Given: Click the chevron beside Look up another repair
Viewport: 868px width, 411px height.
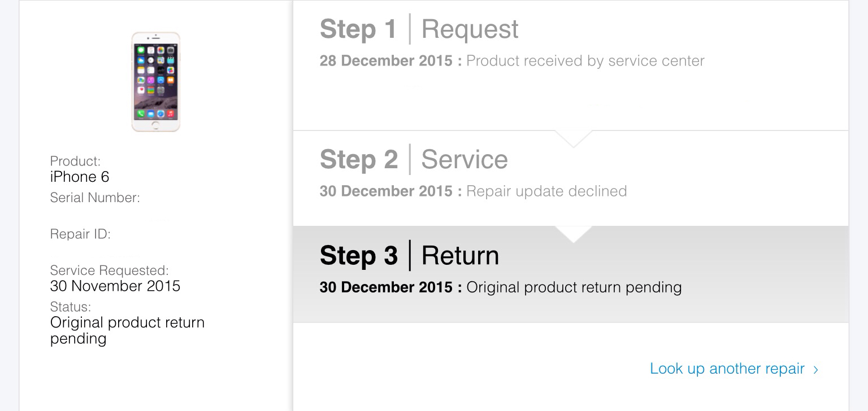Looking at the screenshot, I should (x=815, y=370).
